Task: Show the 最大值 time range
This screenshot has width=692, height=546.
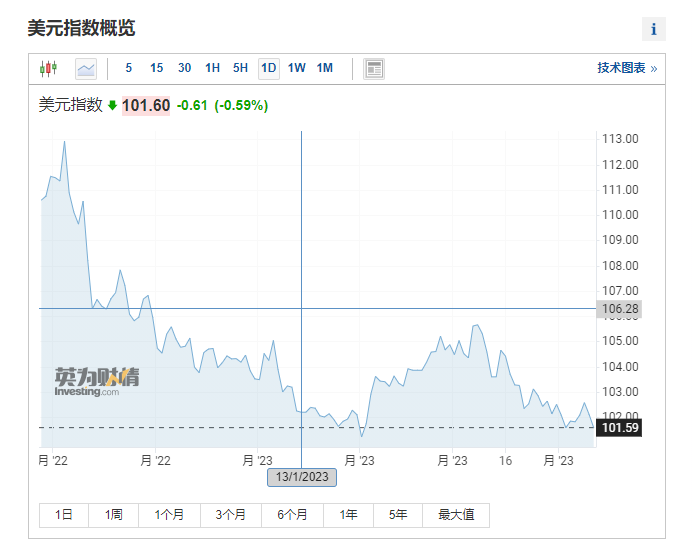Action: 456,515
